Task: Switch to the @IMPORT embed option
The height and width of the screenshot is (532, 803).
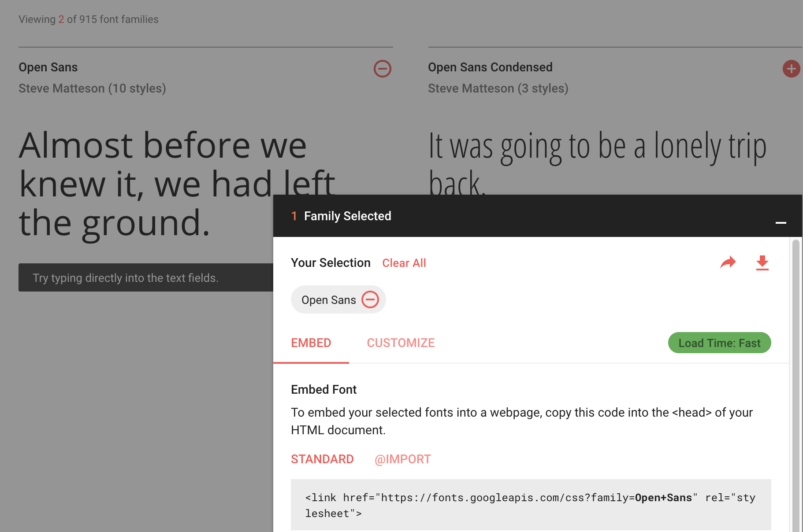Action: point(403,459)
